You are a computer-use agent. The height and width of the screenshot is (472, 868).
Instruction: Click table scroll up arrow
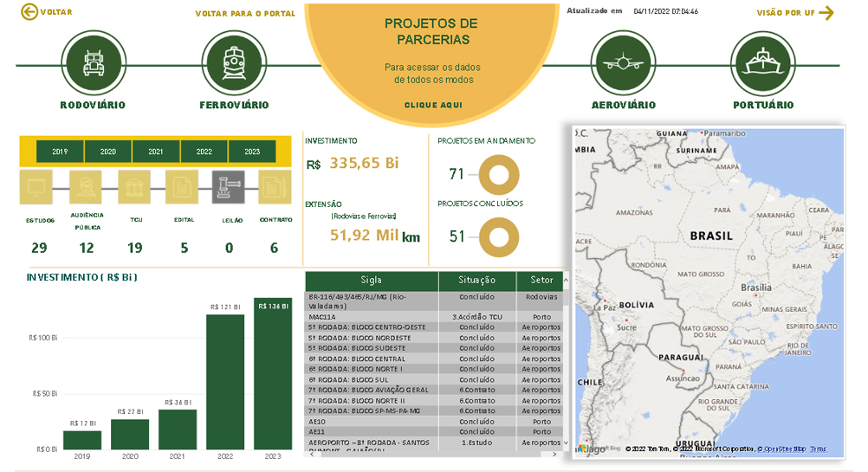coord(566,280)
